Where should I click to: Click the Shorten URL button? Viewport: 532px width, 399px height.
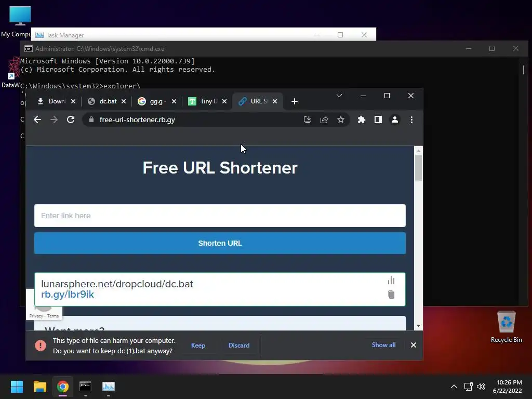220,243
